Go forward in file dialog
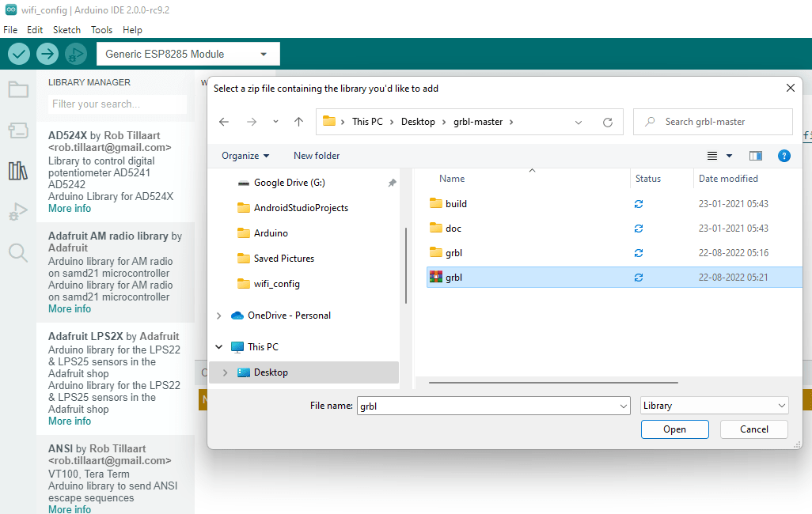Screen dimensions: 812x514 pyautogui.click(x=252, y=122)
